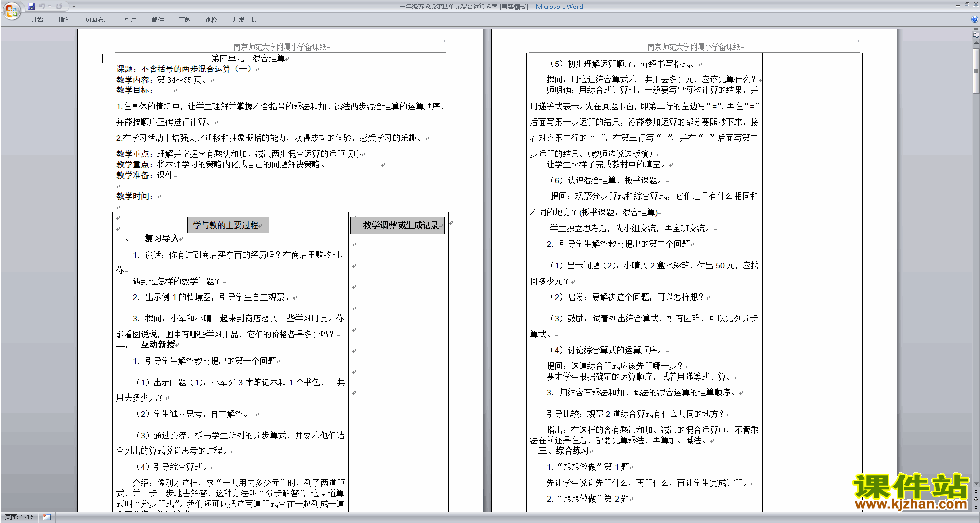Switch to the 引用 tab
The width and height of the screenshot is (980, 523).
131,20
